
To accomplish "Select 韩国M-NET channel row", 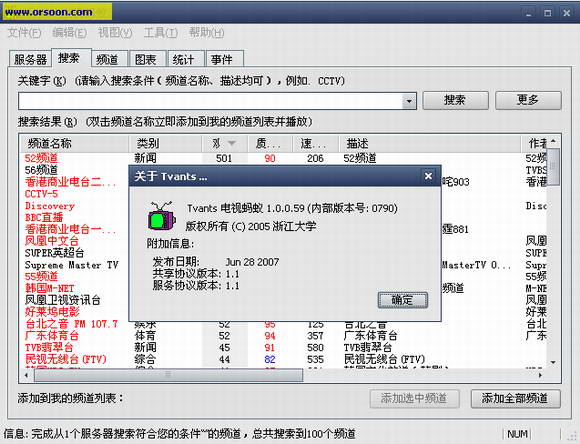I will click(x=50, y=288).
